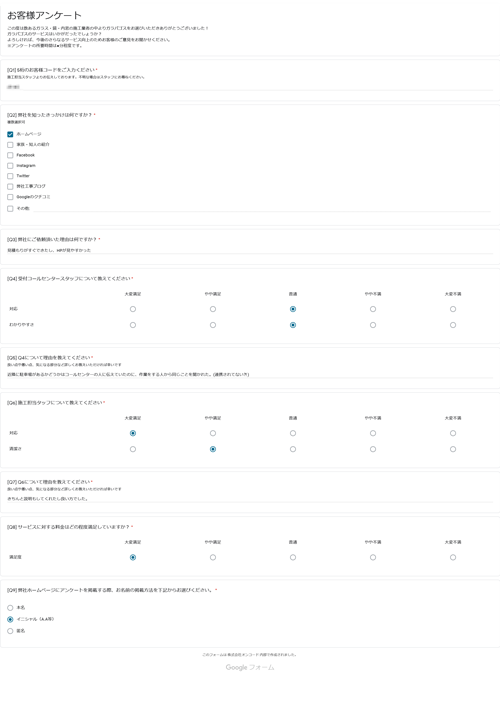
Task: Choose the 本名 radio option in Q9
Action: (10, 608)
